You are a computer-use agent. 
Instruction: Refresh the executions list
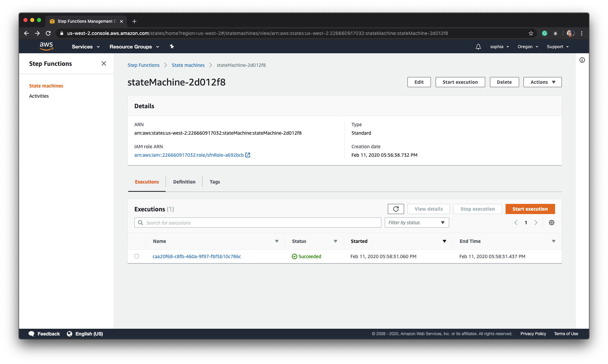(396, 209)
